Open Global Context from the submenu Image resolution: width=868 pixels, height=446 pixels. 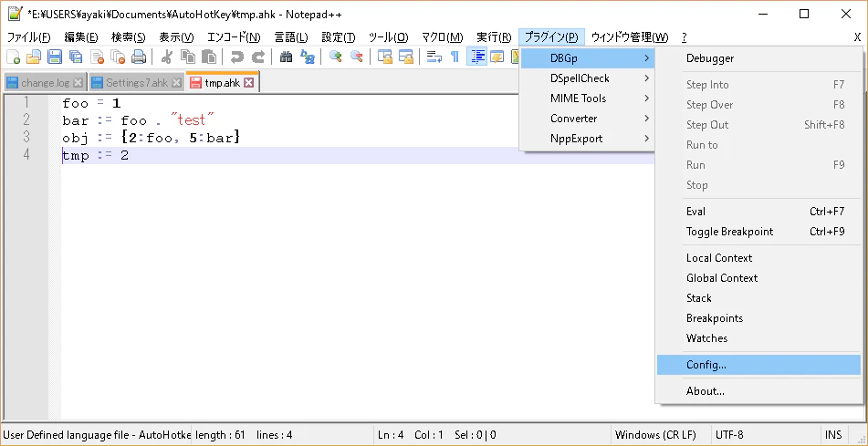(759, 278)
